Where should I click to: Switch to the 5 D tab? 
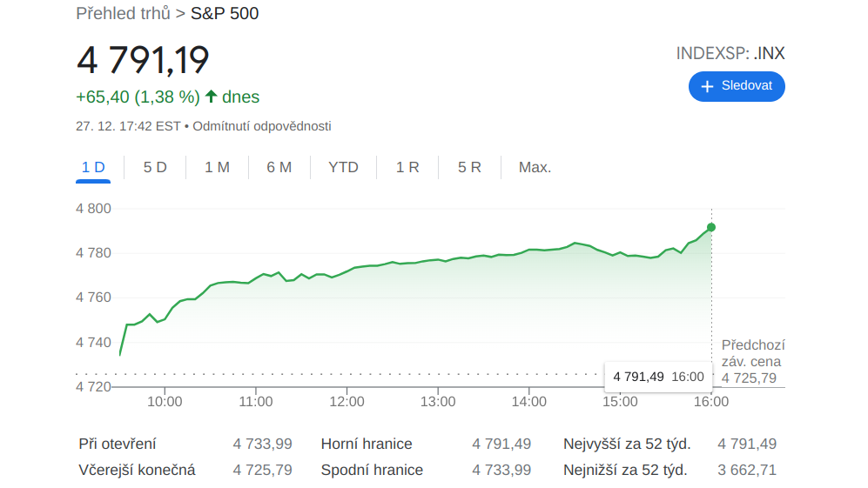[155, 168]
